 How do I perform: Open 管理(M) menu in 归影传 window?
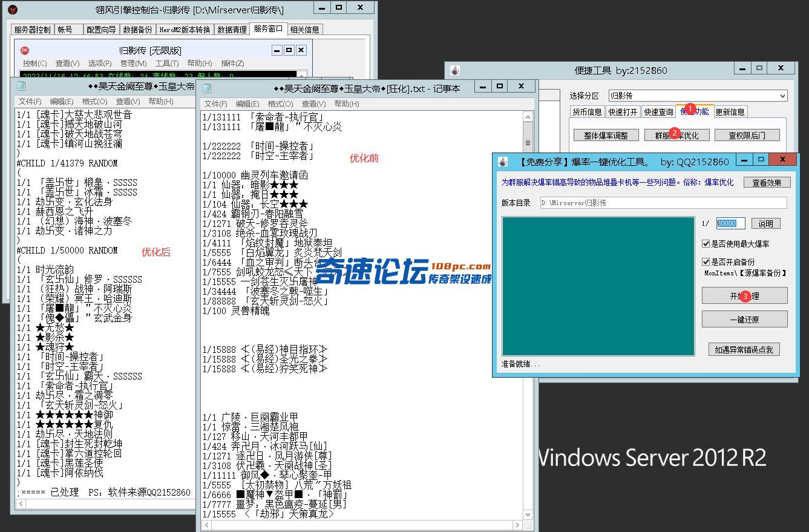coord(133,64)
